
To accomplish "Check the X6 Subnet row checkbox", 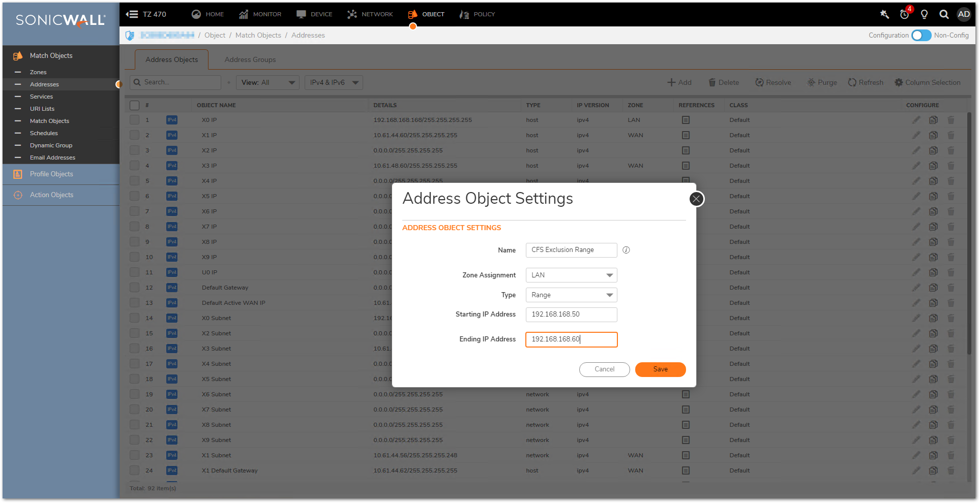I will pos(134,394).
